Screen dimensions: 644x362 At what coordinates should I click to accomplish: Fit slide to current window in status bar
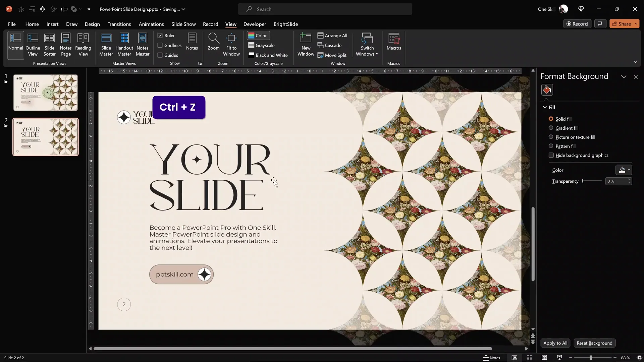[x=639, y=358]
